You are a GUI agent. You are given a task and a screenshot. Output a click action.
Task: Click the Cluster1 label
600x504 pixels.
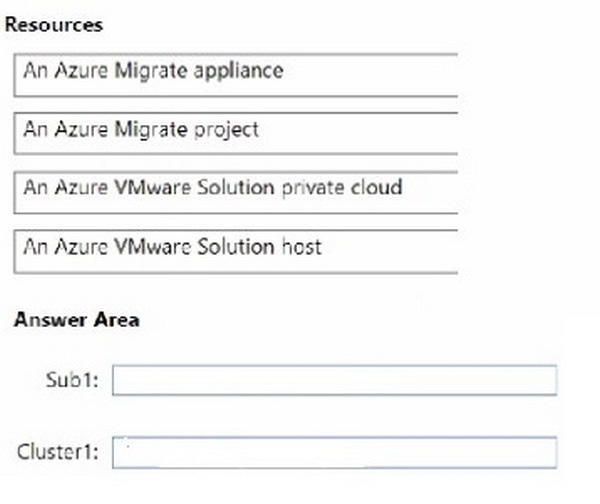(x=58, y=452)
